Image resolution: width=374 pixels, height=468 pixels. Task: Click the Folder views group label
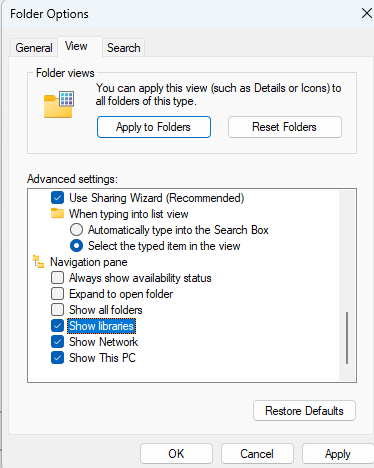65,73
